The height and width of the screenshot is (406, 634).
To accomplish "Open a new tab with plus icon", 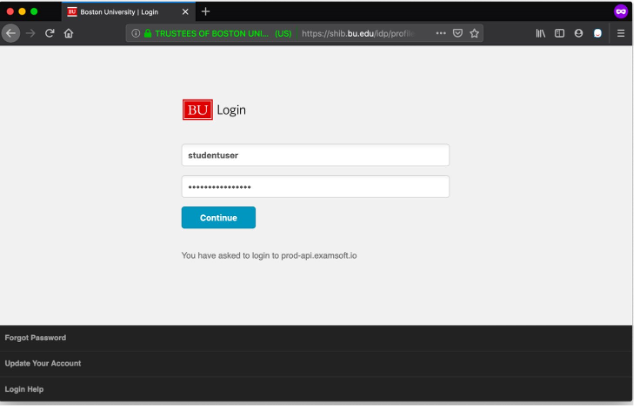I will (x=205, y=12).
